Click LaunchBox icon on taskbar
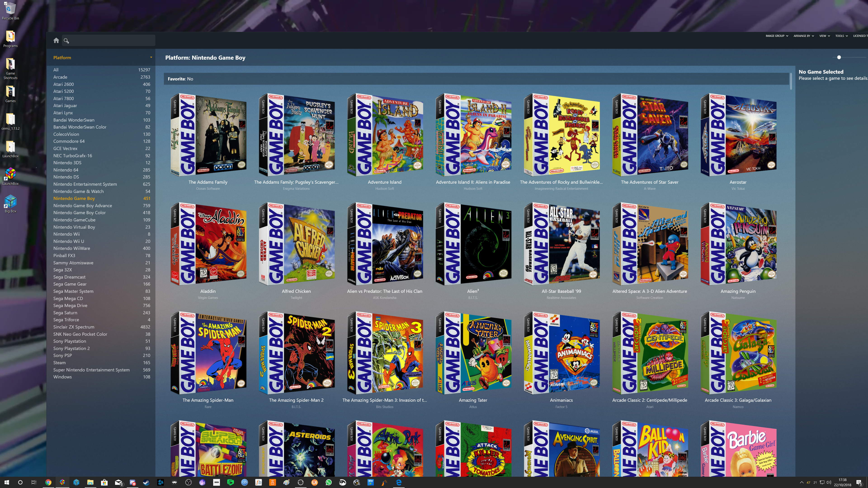Image resolution: width=868 pixels, height=488 pixels. [62, 482]
